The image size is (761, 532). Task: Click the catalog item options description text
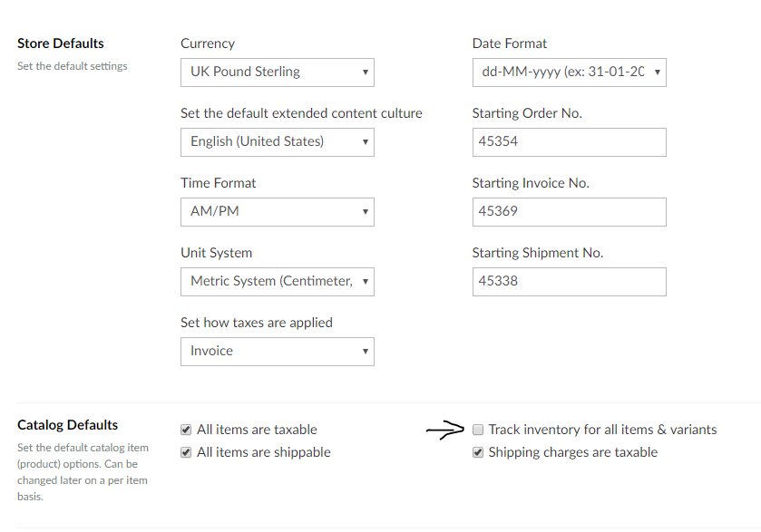tap(83, 472)
